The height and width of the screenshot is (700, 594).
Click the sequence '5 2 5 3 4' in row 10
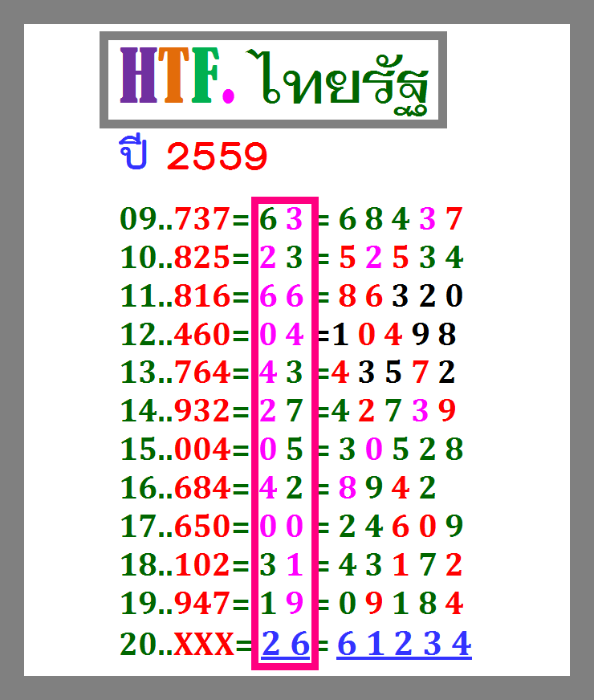[x=401, y=257]
